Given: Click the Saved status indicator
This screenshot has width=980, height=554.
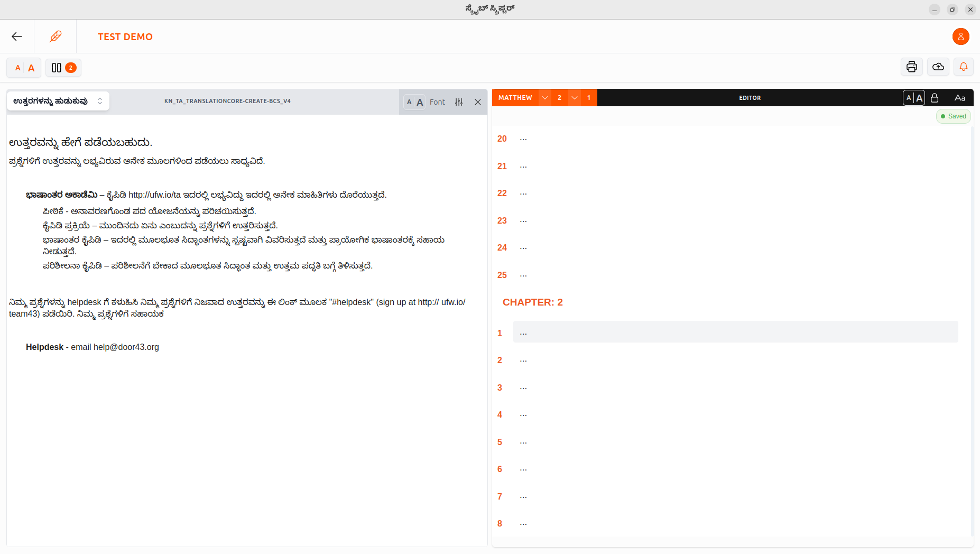Looking at the screenshot, I should click(x=953, y=116).
